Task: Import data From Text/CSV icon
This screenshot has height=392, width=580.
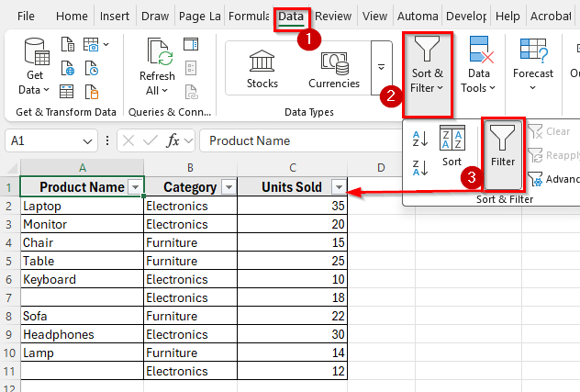Action: [67, 44]
